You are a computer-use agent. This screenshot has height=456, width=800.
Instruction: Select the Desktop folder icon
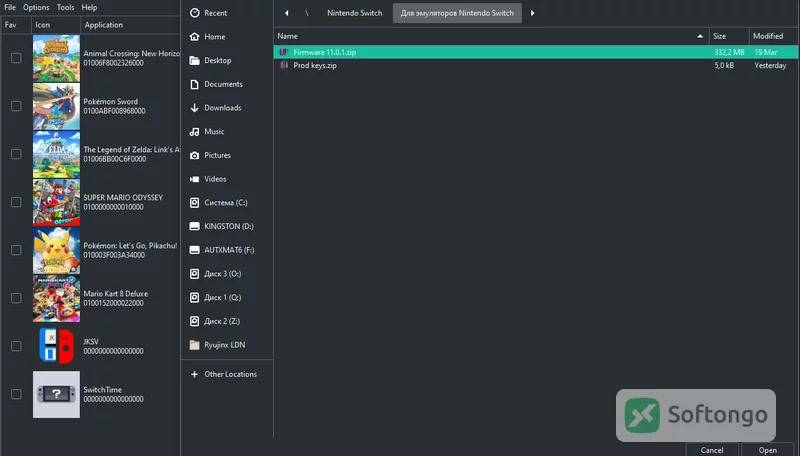(194, 61)
